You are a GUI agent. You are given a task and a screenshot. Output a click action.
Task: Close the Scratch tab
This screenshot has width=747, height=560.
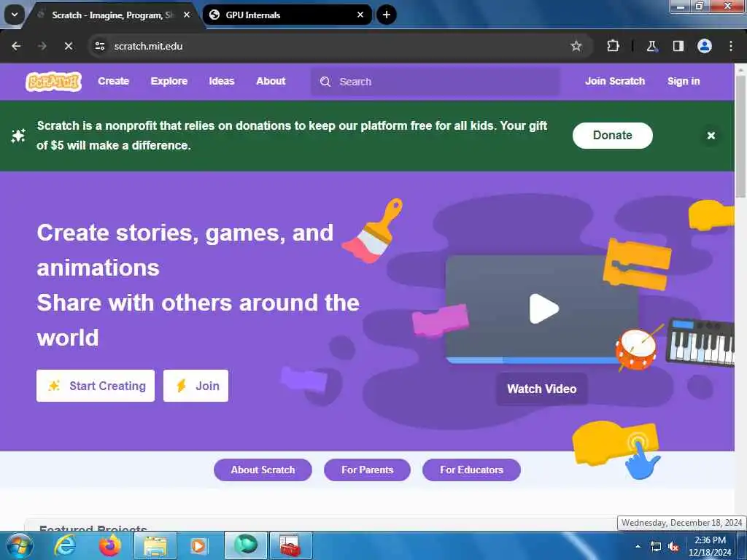point(187,15)
